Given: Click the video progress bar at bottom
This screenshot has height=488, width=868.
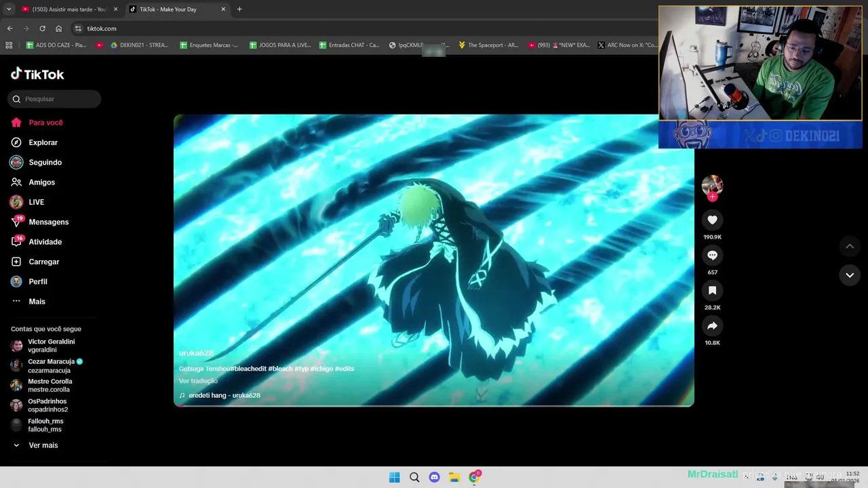Looking at the screenshot, I should [434, 405].
